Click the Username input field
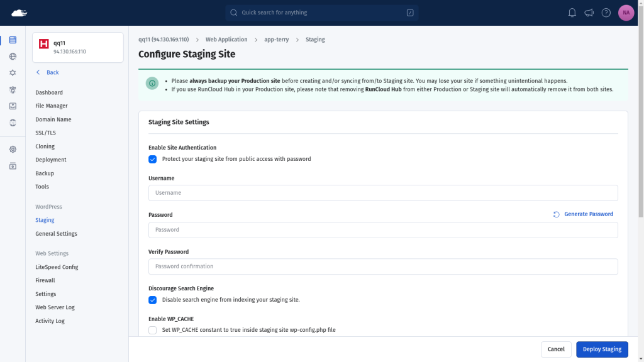The image size is (644, 362). pos(383,193)
